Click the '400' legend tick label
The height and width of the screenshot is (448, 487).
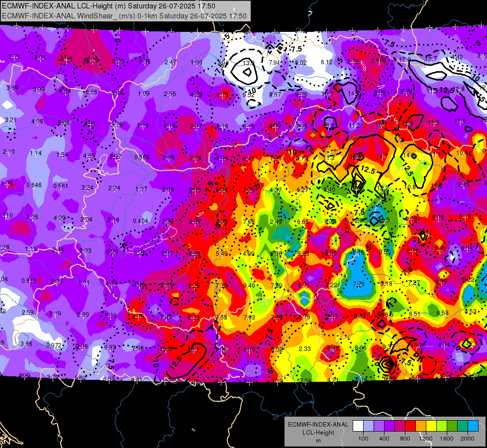384,439
